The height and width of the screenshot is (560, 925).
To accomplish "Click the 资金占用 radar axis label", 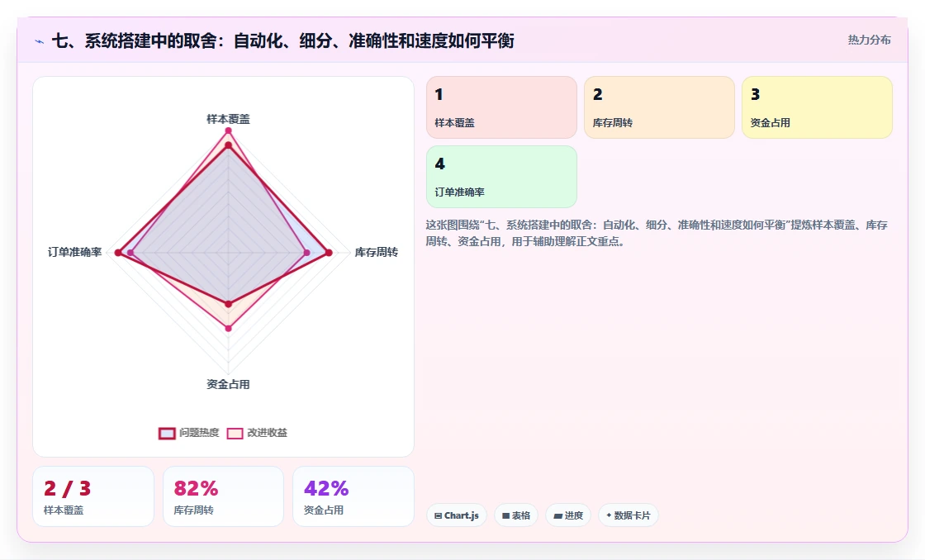I will coord(228,385).
